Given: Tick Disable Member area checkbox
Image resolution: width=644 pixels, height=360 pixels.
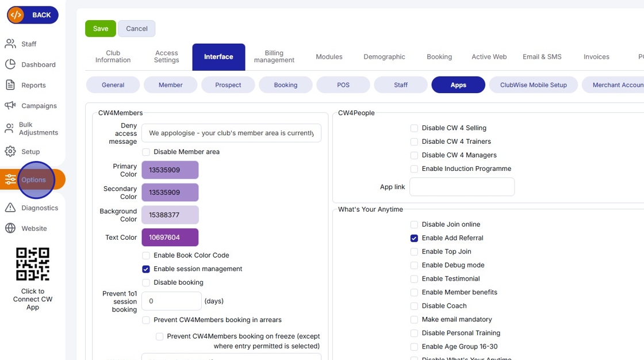Looking at the screenshot, I should click(146, 152).
